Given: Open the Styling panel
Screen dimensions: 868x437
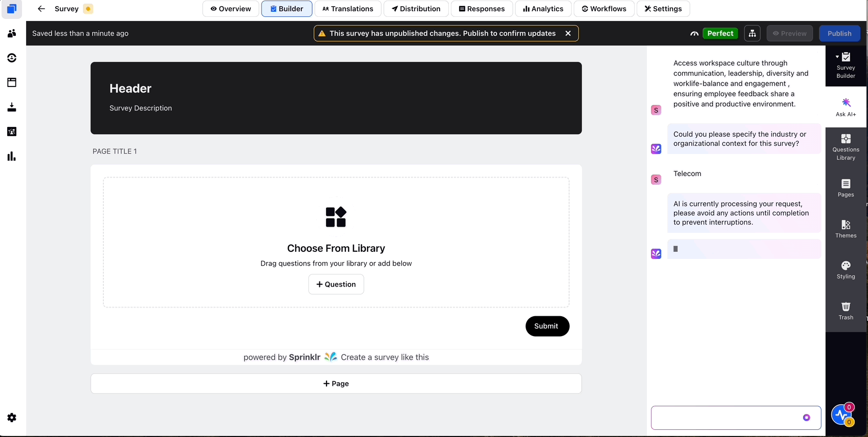Looking at the screenshot, I should click(845, 270).
